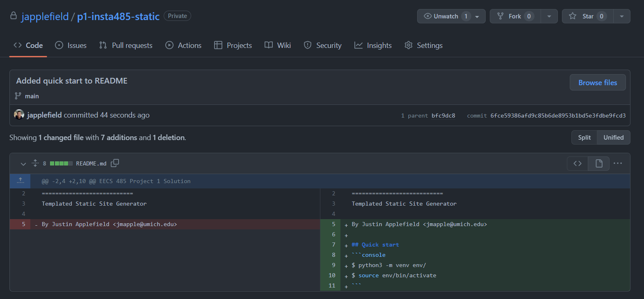Viewport: 644px width, 299px height.
Task: Switch to the Code tab
Action: pyautogui.click(x=28, y=45)
